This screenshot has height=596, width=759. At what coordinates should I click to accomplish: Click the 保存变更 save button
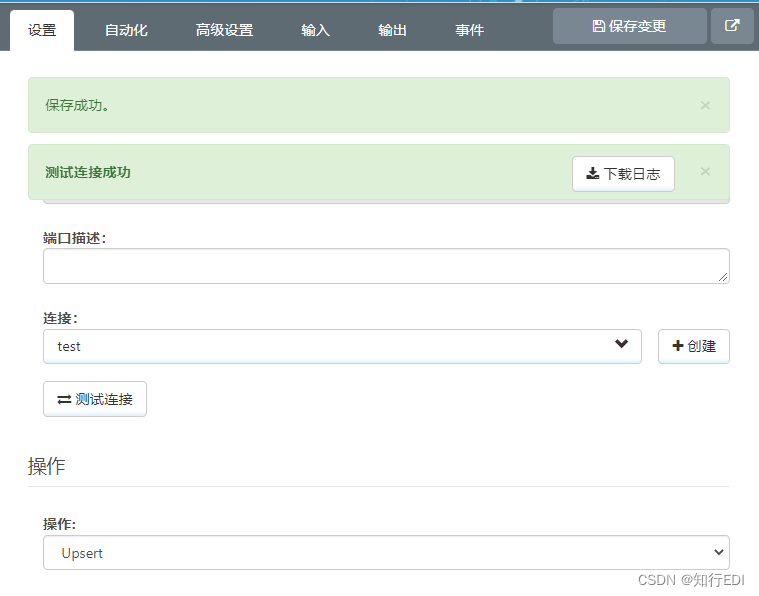(x=629, y=26)
